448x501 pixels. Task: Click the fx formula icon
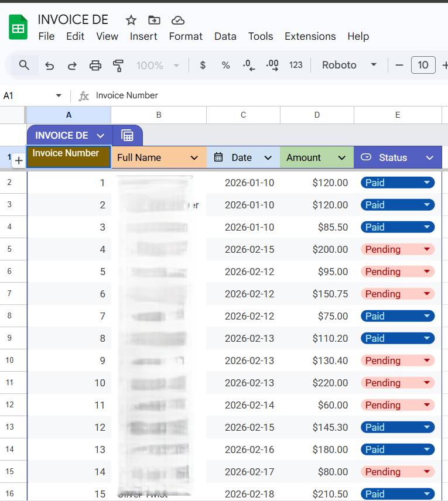[84, 96]
